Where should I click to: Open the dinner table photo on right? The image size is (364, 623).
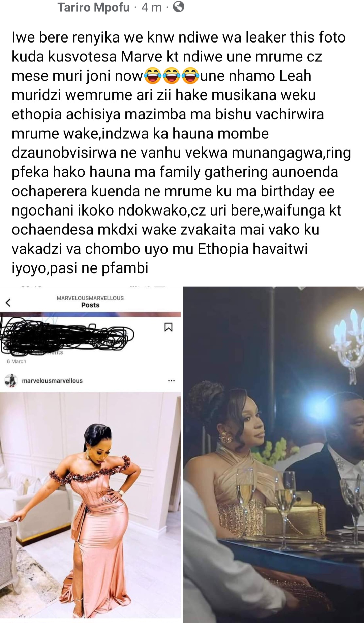[x=274, y=455]
